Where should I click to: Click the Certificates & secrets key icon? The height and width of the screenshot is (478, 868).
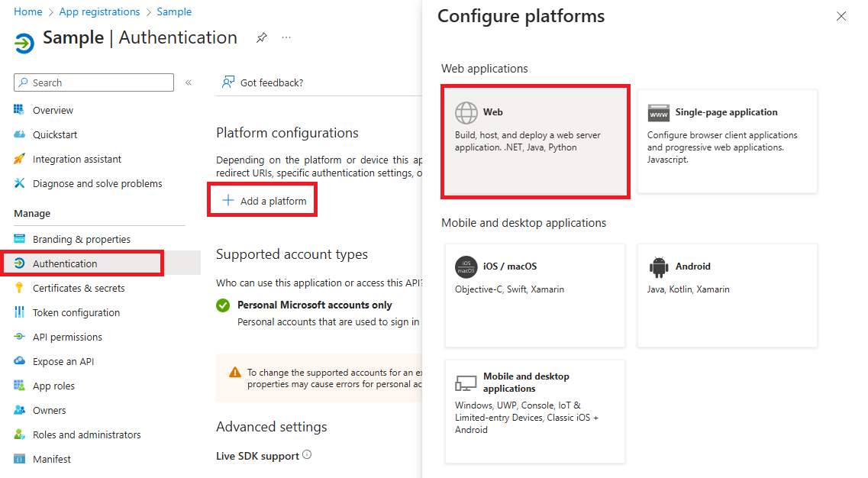coord(19,287)
